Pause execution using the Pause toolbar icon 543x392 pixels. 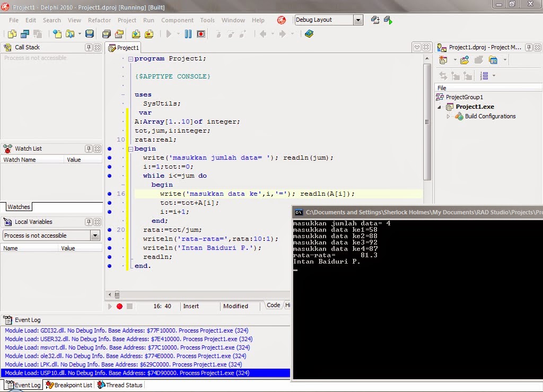point(188,33)
